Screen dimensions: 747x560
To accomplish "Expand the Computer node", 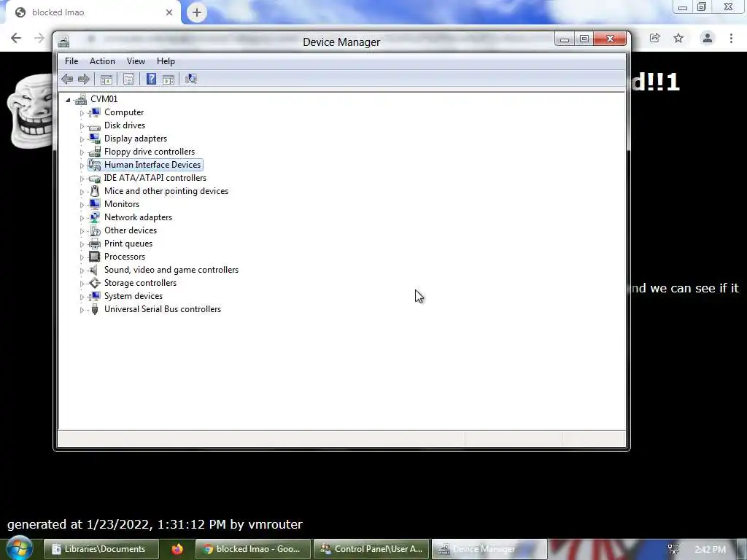I will coord(82,113).
